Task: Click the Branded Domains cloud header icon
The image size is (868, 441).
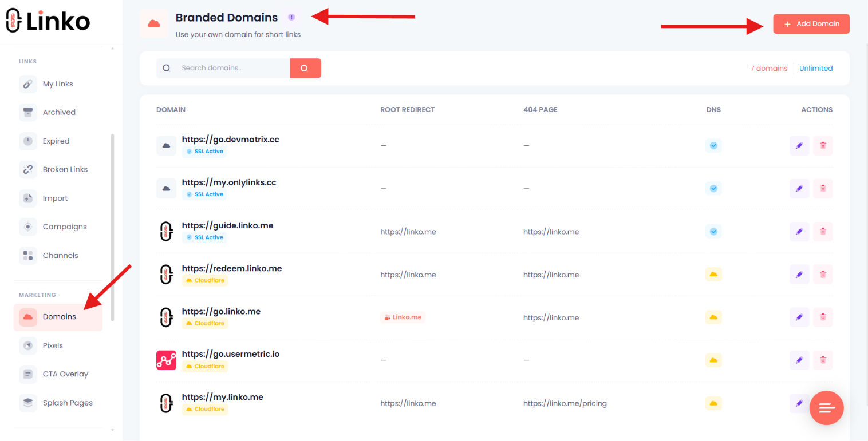Action: coord(153,23)
